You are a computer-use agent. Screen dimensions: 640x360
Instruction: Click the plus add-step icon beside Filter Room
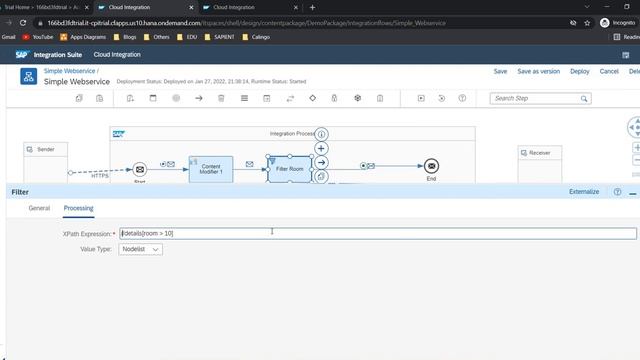(322, 149)
